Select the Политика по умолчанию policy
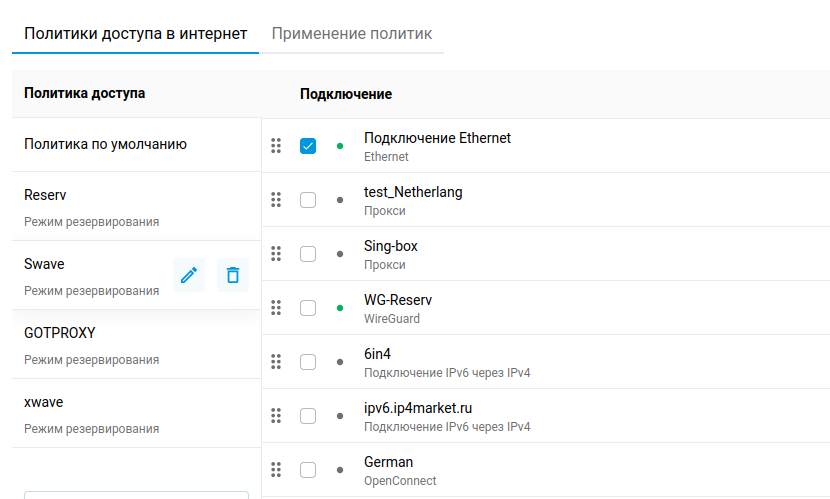The image size is (830, 499). (x=137, y=144)
